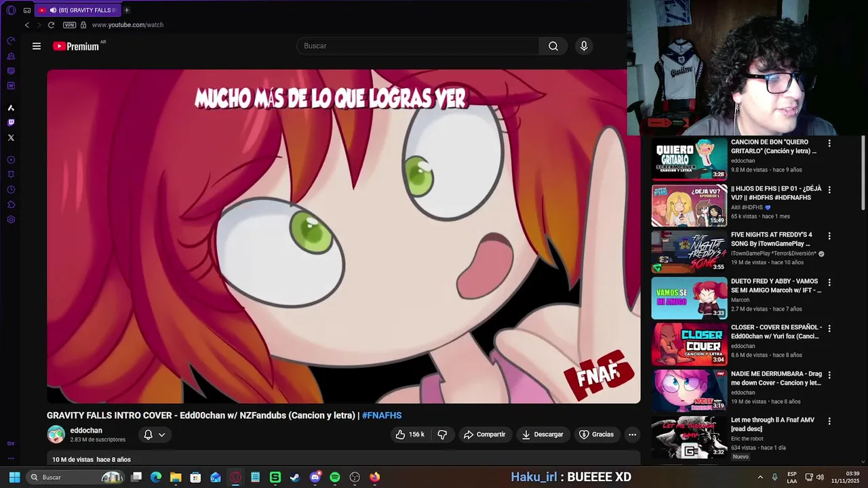Open Steam from the taskbar

tap(295, 477)
